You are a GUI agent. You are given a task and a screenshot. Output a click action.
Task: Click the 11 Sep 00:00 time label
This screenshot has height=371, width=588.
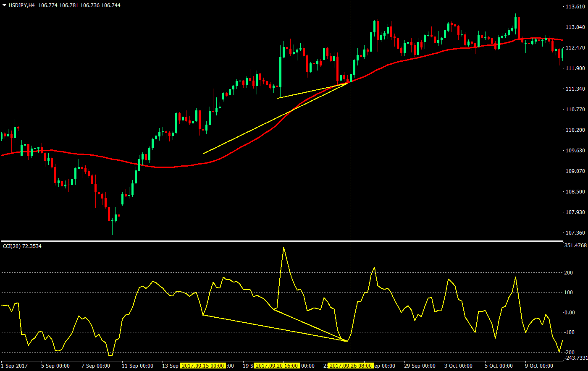(138, 366)
